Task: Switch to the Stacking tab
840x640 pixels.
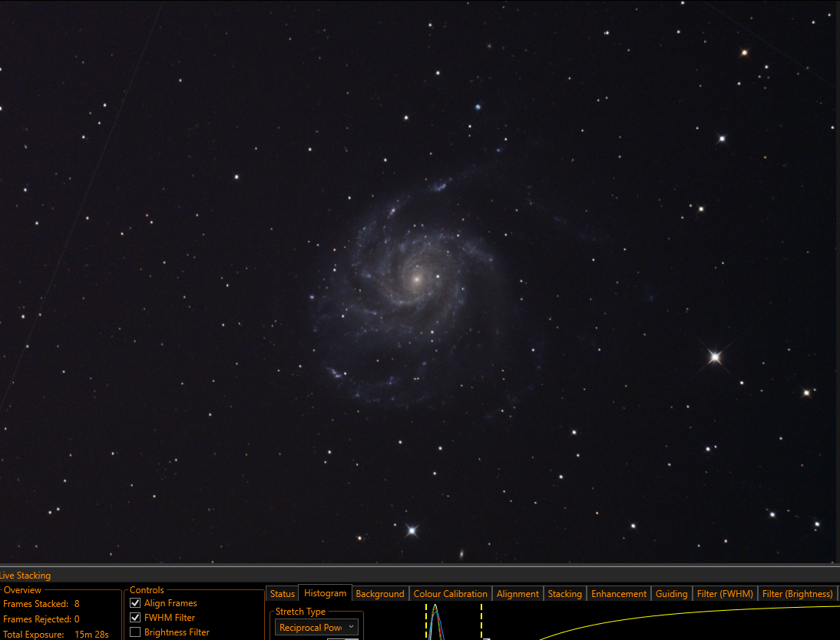Action: coord(564,593)
